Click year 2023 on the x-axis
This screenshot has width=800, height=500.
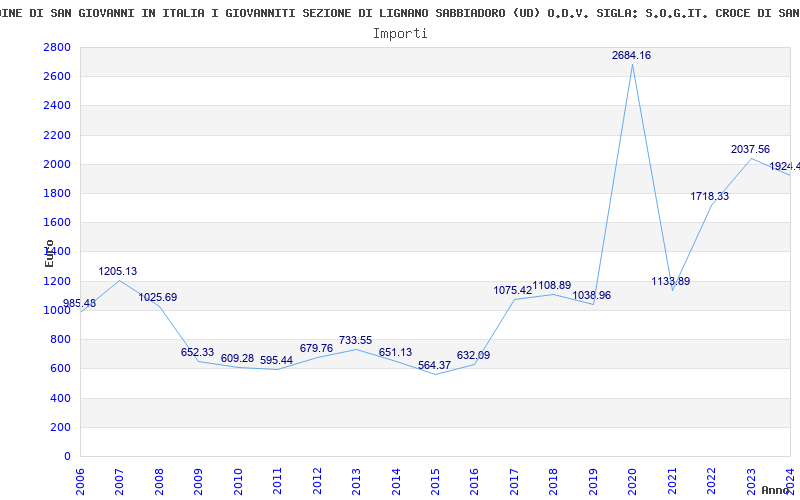(x=751, y=477)
